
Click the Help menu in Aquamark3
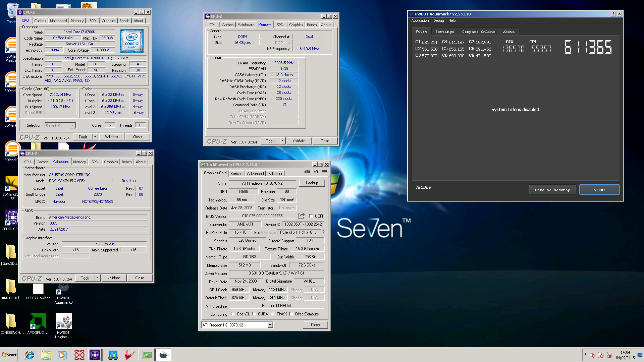pyautogui.click(x=452, y=21)
